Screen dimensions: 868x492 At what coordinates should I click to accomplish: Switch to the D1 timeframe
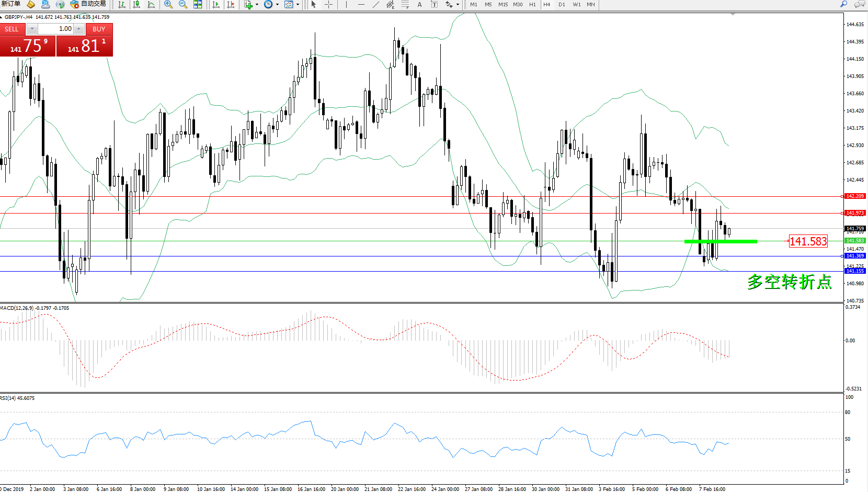(562, 4)
